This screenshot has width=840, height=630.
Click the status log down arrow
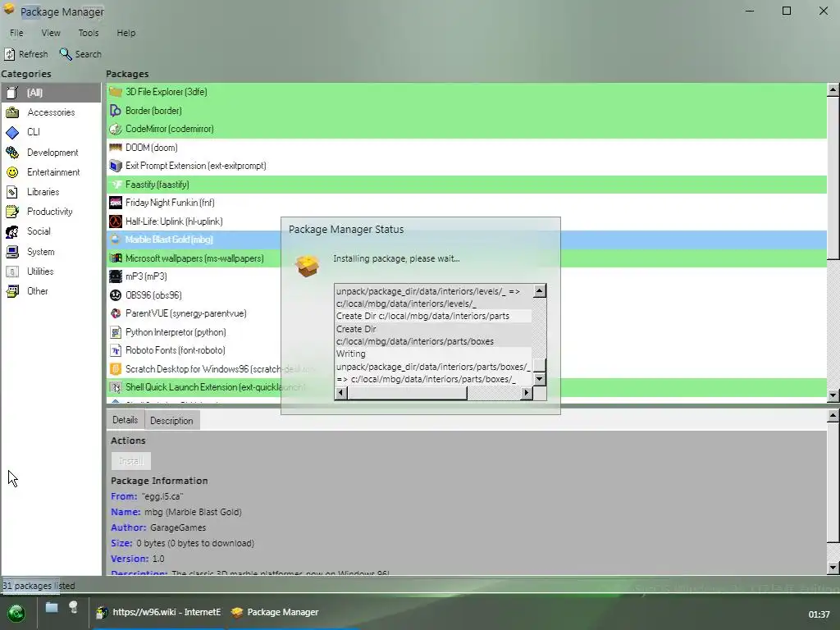click(540, 379)
